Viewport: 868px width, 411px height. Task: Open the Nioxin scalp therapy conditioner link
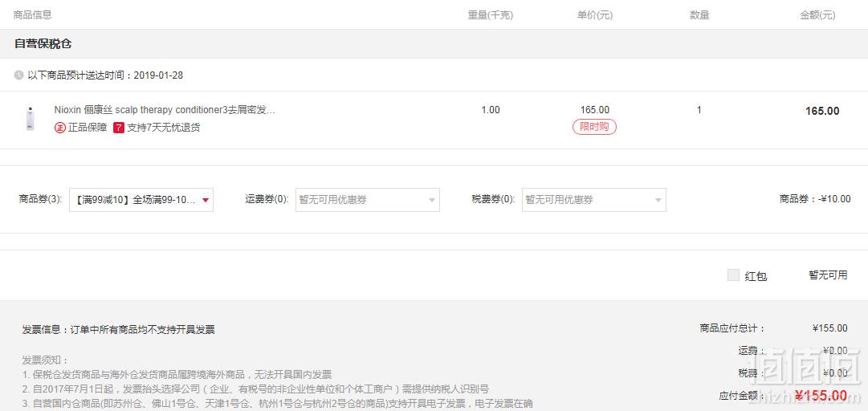[x=165, y=110]
